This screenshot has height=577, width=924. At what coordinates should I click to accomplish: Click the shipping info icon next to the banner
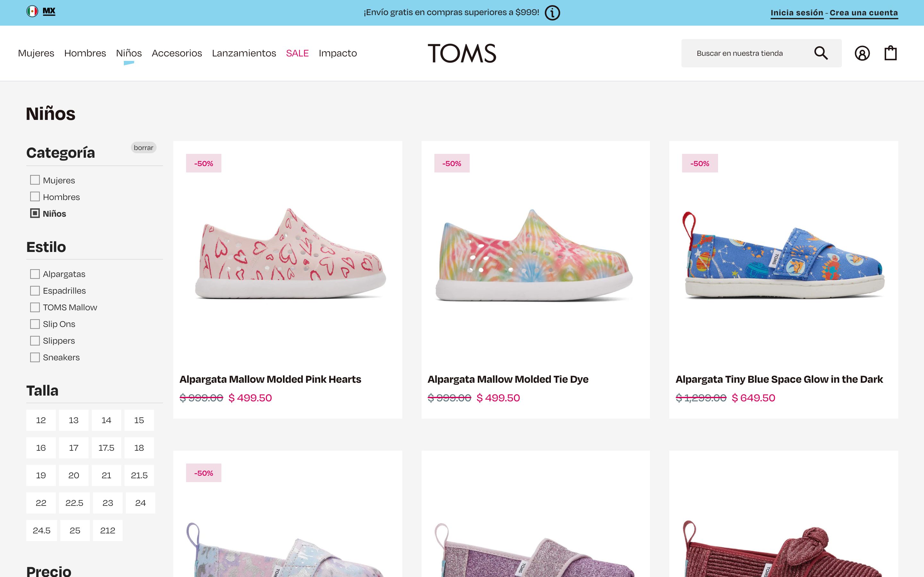[x=552, y=12]
